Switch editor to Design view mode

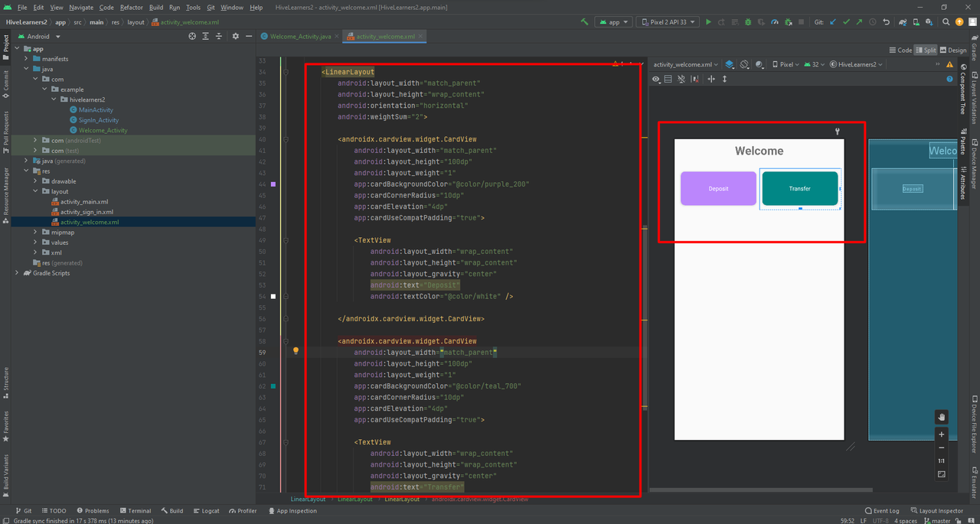click(x=953, y=50)
